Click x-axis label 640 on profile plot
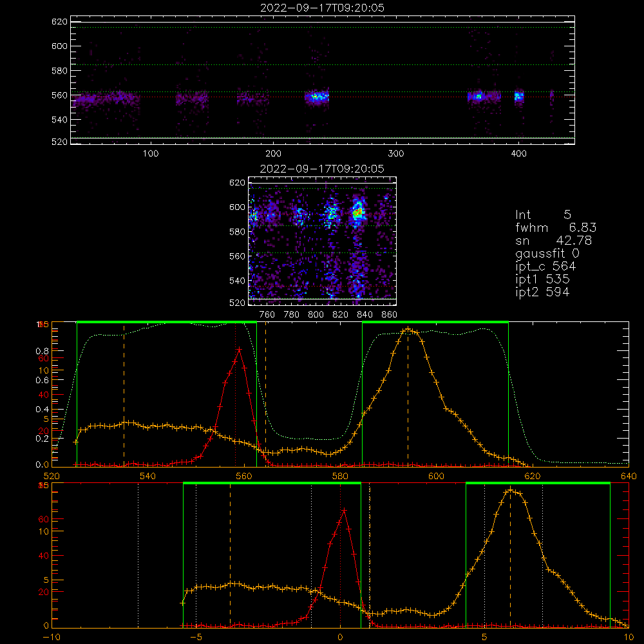The image size is (644, 644). pos(629,477)
